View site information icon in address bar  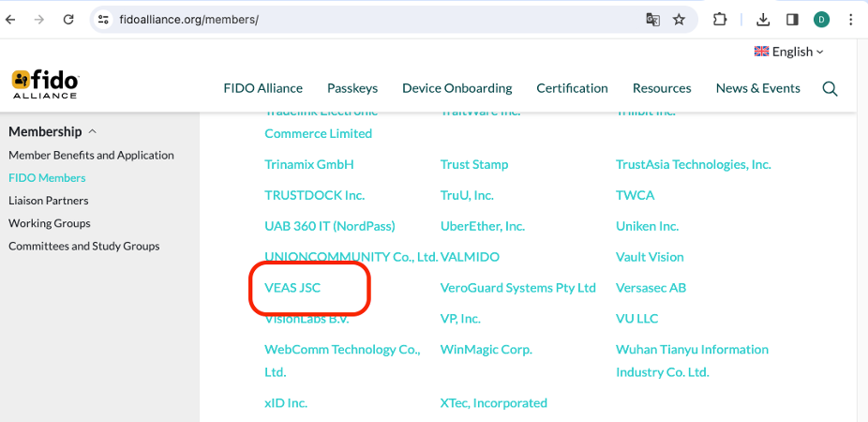tap(103, 20)
